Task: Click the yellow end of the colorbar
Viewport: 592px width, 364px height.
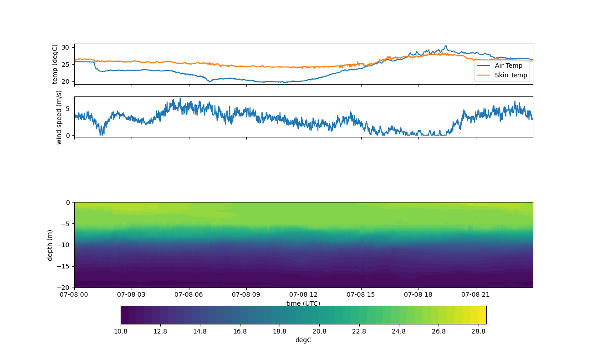Action: click(482, 315)
